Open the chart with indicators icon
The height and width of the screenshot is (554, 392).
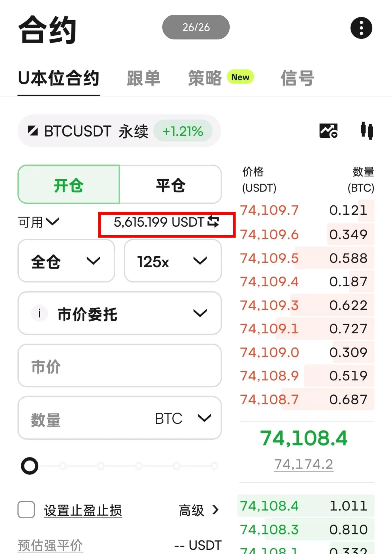point(328,131)
